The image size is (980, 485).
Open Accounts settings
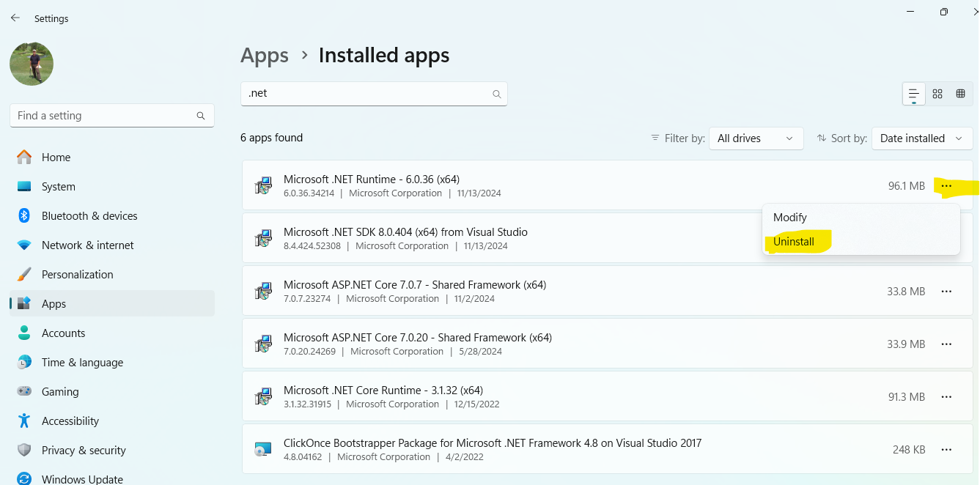pyautogui.click(x=112, y=333)
